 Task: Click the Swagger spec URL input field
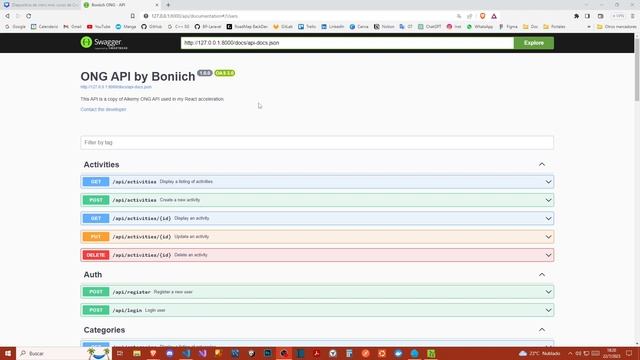point(347,43)
